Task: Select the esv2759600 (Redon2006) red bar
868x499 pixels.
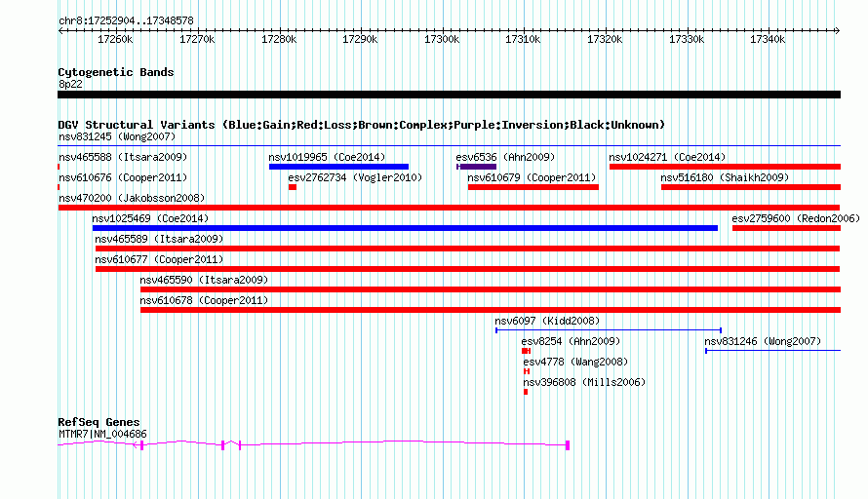Action: click(x=786, y=228)
